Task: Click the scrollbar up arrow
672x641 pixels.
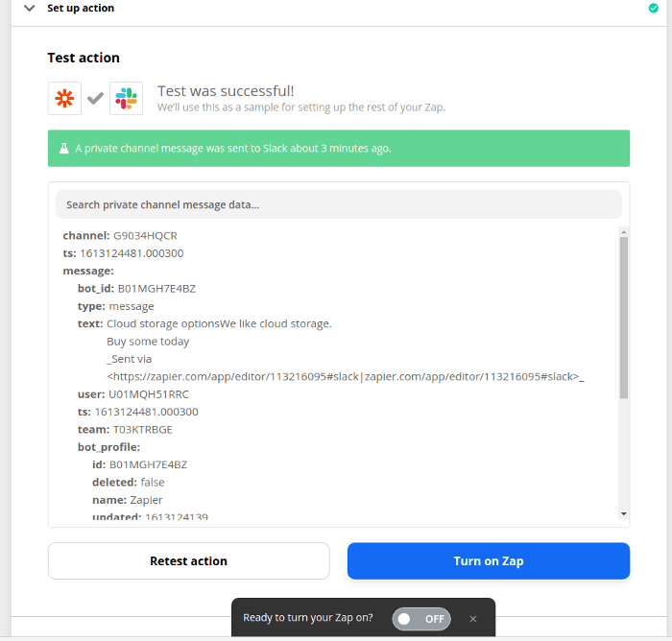Action: (x=624, y=232)
